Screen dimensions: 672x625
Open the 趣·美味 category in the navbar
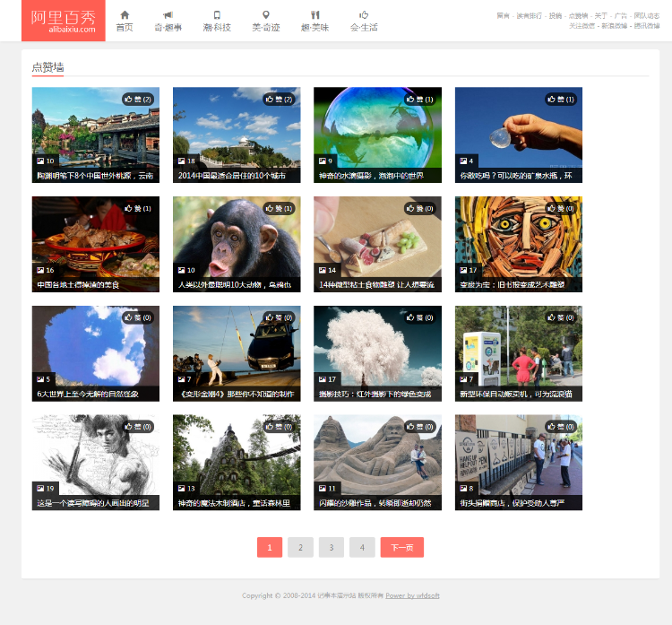314,21
